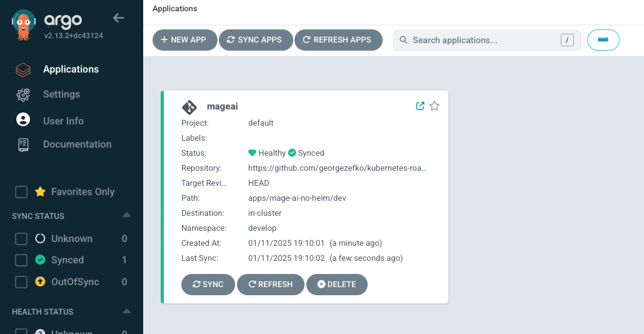Click the SYNC button on mageai card

[x=208, y=285]
